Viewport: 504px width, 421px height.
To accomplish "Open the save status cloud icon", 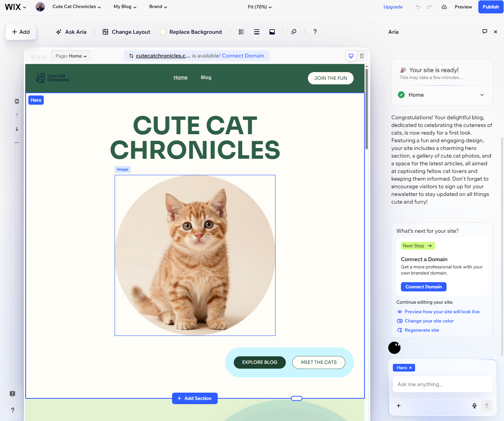I will pos(444,7).
